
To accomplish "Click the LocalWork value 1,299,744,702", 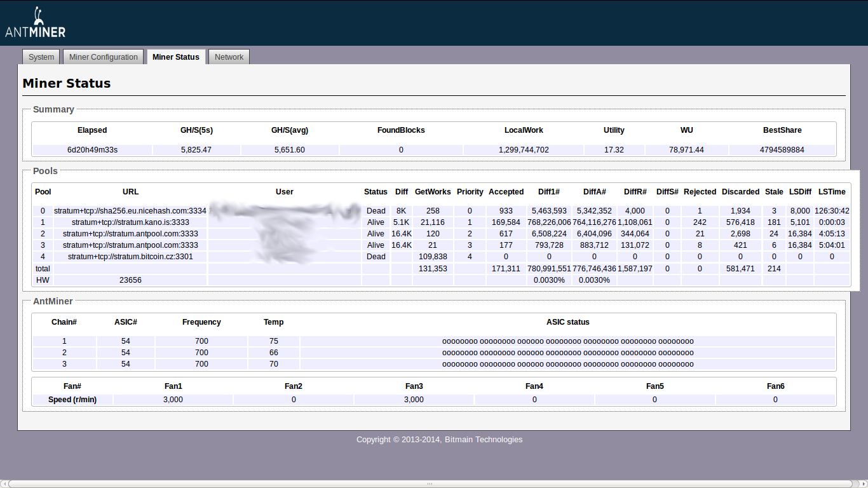I will (523, 150).
